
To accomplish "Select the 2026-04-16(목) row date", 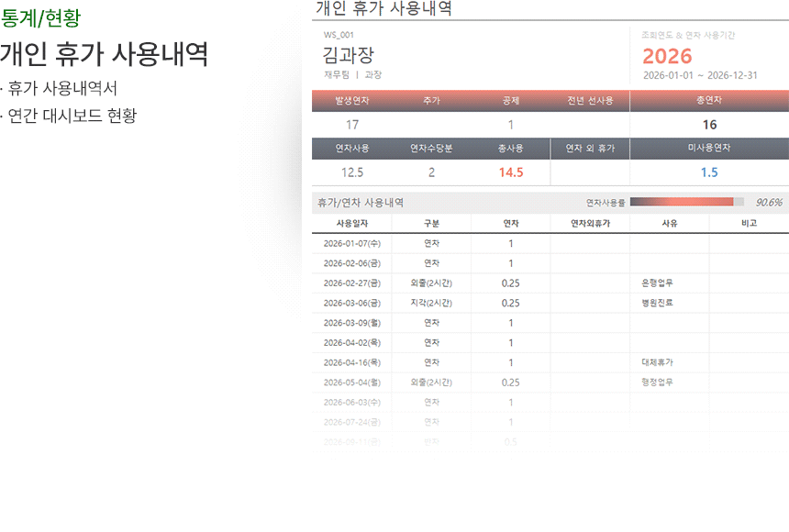I will pos(351,362).
